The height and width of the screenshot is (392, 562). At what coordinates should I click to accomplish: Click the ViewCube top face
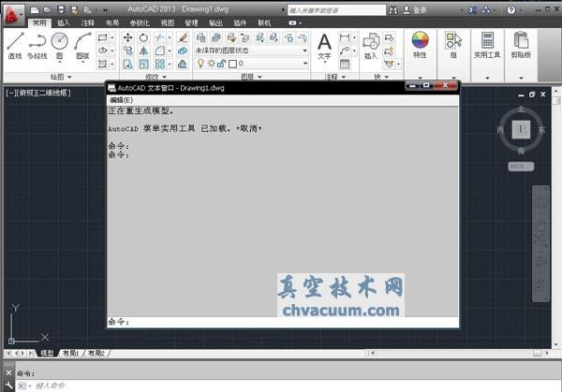pos(523,128)
